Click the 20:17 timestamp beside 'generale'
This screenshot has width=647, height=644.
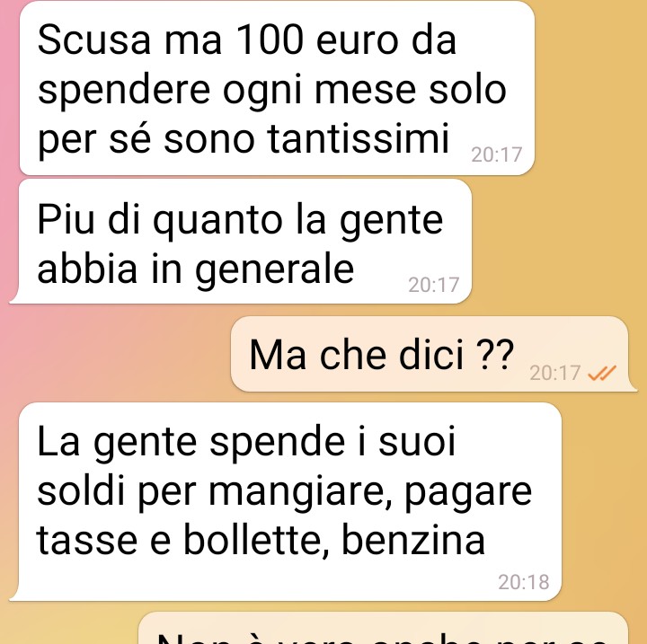[434, 285]
